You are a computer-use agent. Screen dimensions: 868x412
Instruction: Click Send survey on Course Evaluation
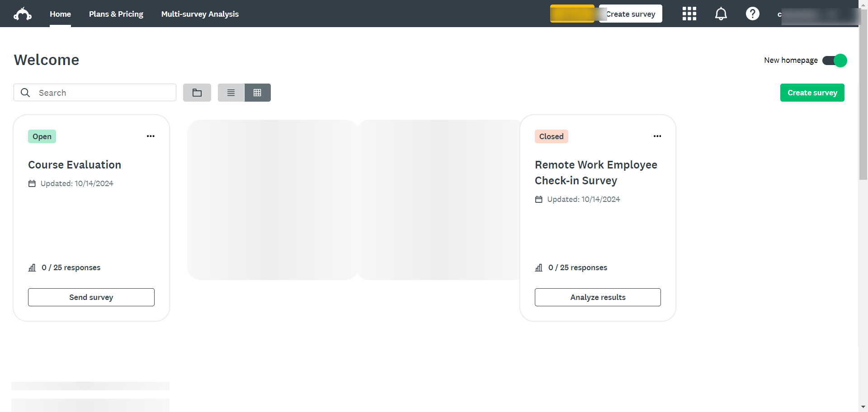tap(91, 297)
